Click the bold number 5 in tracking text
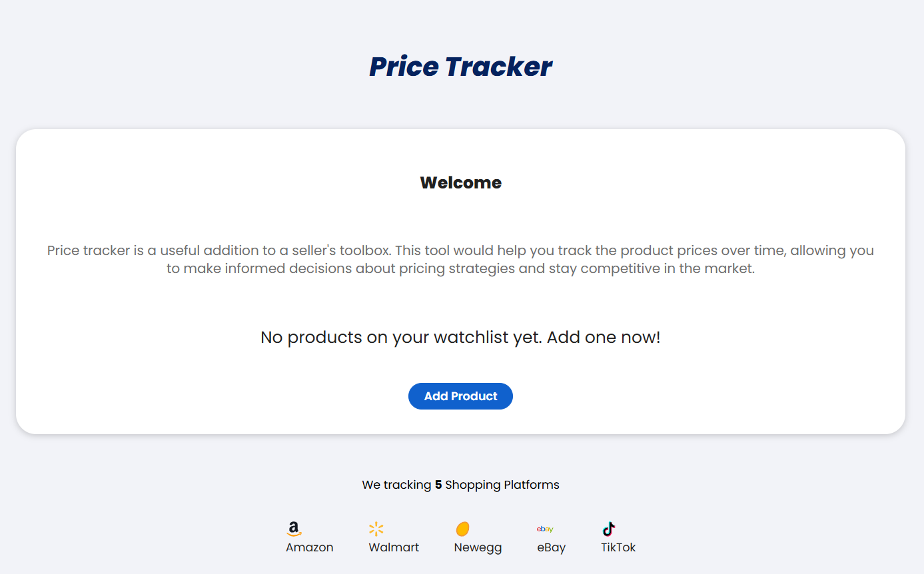Viewport: 924px width, 574px height. tap(438, 485)
